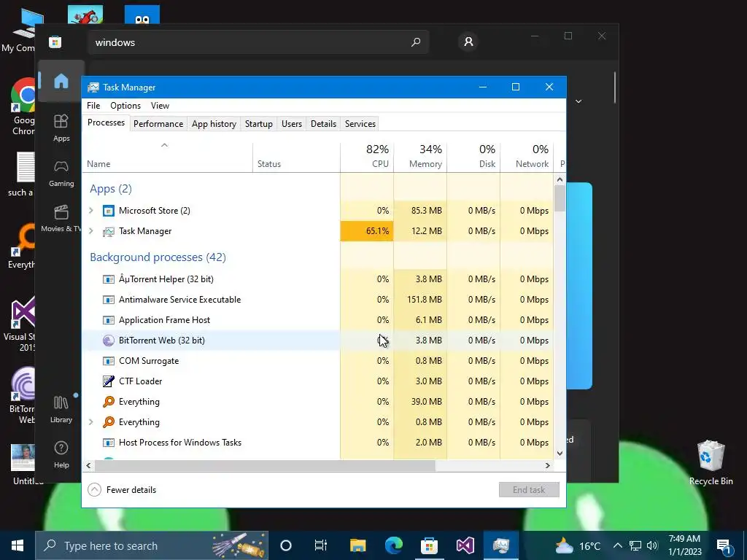Open Visual Studio from taskbar
The height and width of the screenshot is (560, 747).
[465, 545]
